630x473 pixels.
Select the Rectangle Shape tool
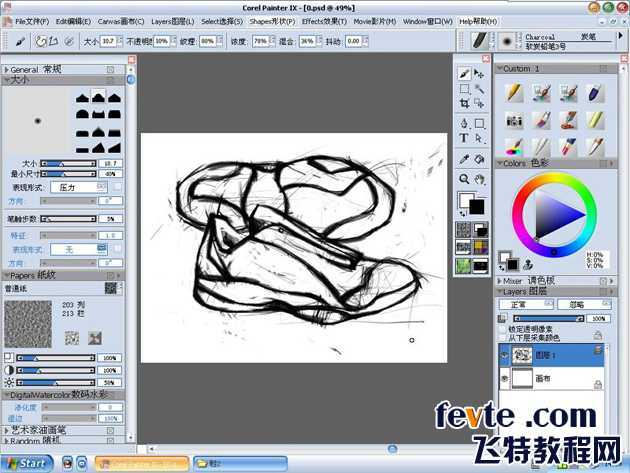[x=479, y=123]
